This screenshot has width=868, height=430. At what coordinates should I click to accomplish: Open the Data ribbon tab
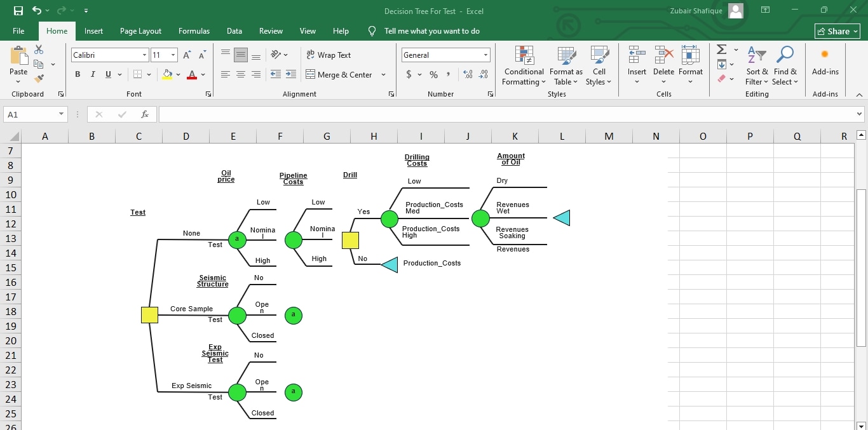234,30
